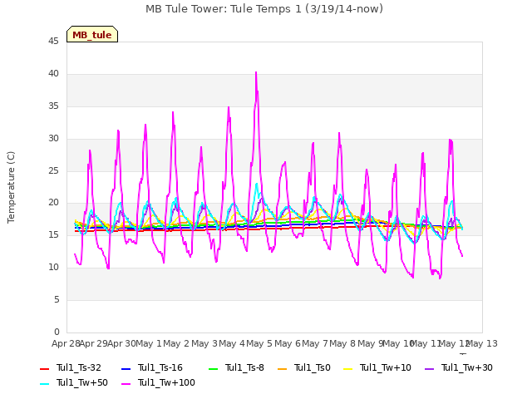532x399 pixels.
Task: Click the May 2 x-axis label
Action: click(176, 343)
